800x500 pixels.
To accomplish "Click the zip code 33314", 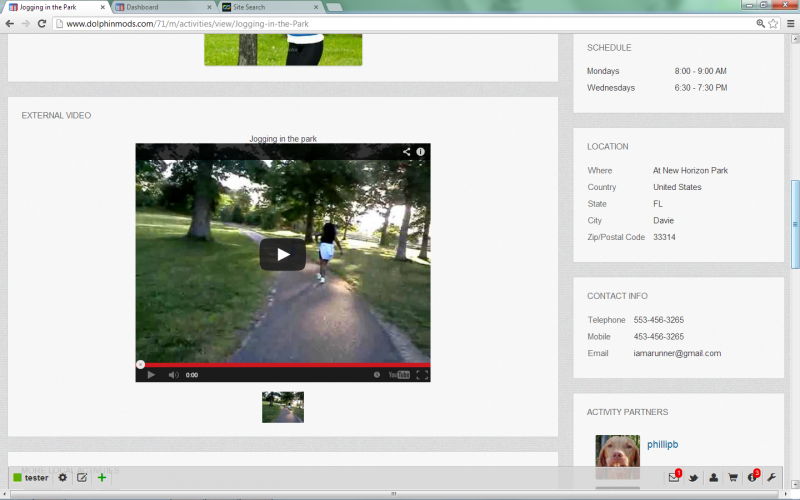I will pyautogui.click(x=664, y=237).
